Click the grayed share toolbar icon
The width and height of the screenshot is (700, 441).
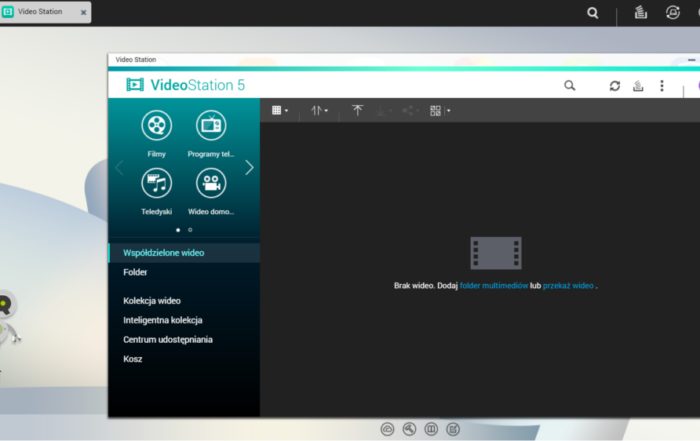[x=410, y=111]
